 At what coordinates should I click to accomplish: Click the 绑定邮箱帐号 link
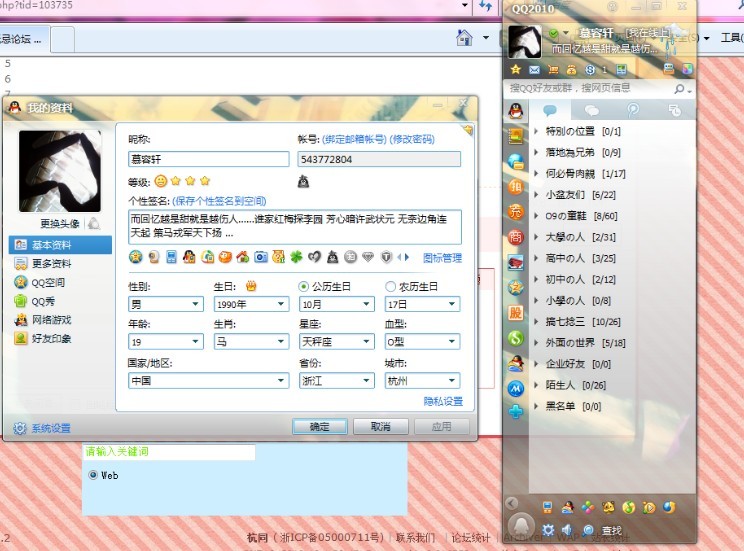354,139
